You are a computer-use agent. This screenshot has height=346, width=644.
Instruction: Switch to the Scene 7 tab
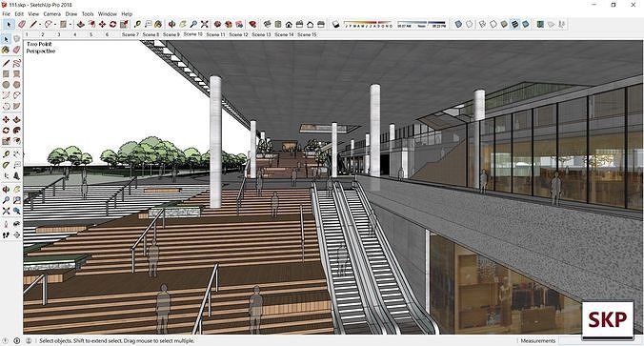pyautogui.click(x=131, y=35)
